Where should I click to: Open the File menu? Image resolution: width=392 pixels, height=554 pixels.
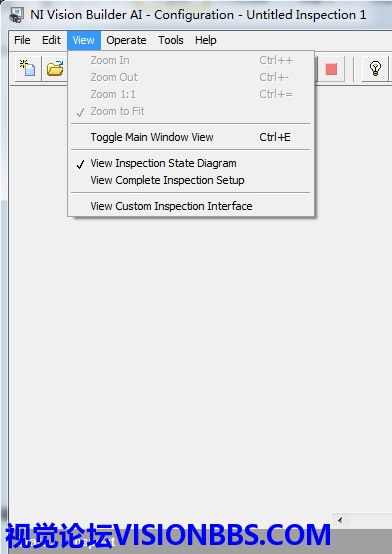(22, 40)
